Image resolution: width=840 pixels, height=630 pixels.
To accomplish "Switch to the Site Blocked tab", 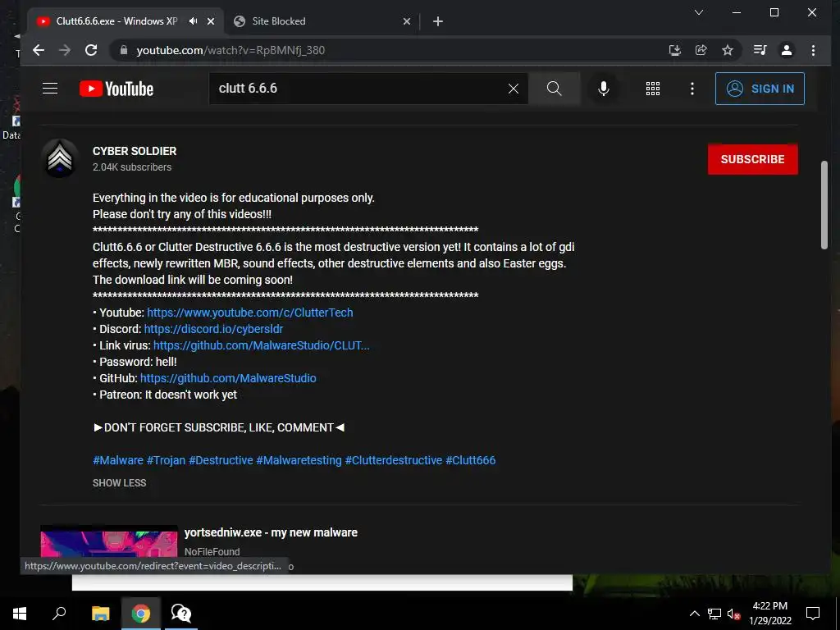I will tap(322, 21).
